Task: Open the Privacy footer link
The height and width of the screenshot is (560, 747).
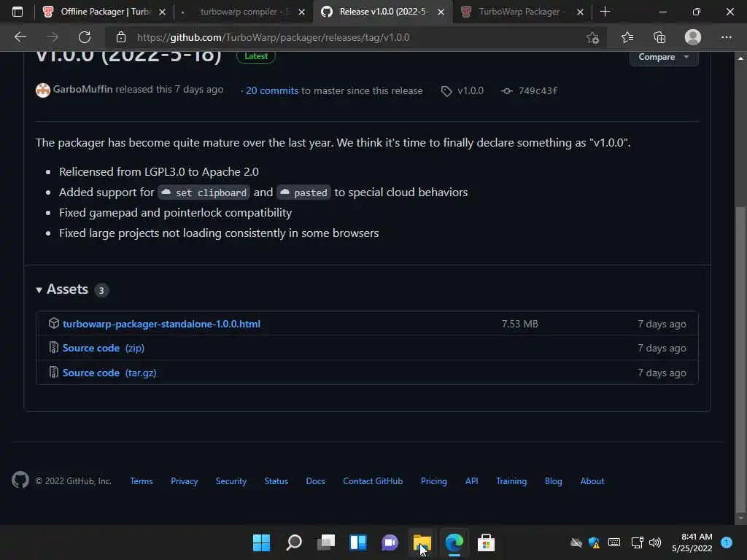Action: click(x=185, y=481)
